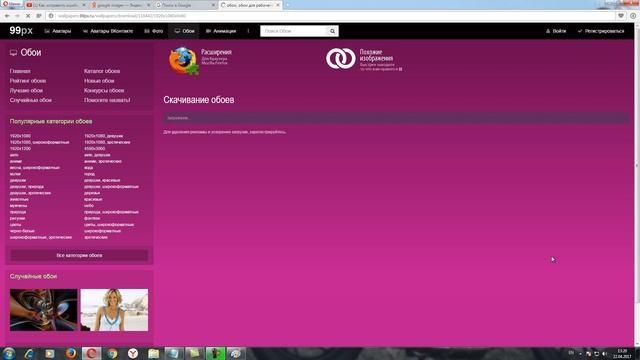The width and height of the screenshot is (640, 360).
Task: Open the abstract random wallpaper thumbnail
Action: [x=44, y=310]
